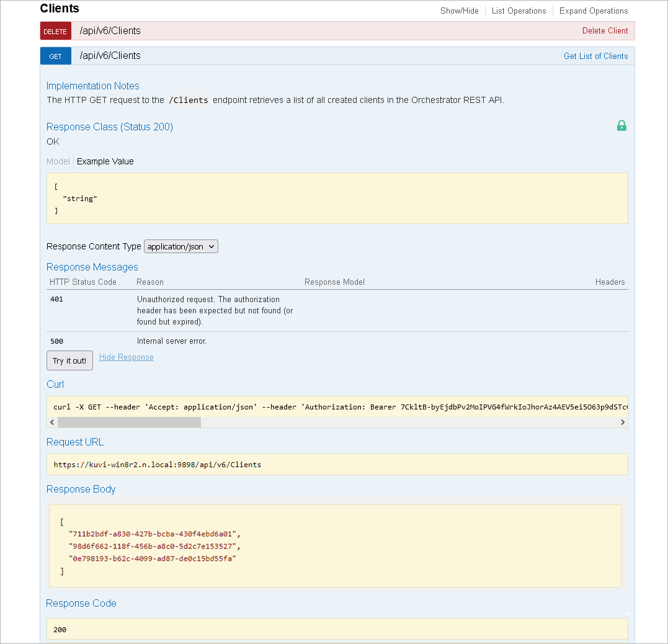Click the Delete Client description link
Screen dimensions: 668x644
click(x=605, y=30)
